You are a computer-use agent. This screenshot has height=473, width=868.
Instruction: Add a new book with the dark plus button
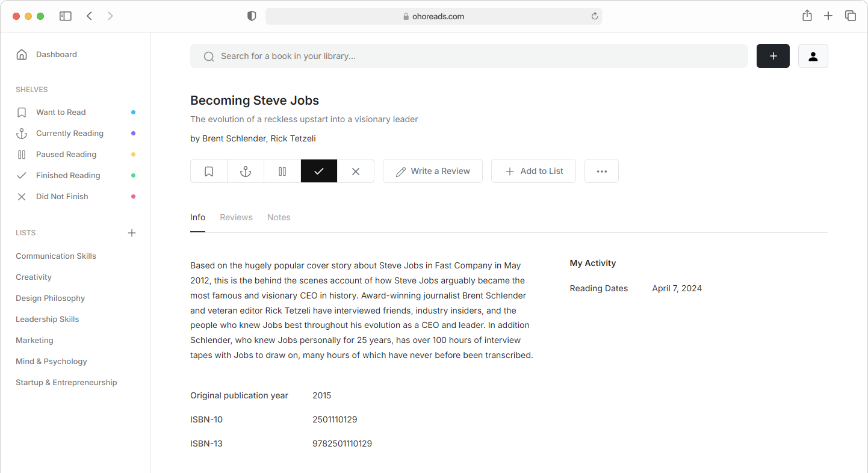[x=773, y=56]
